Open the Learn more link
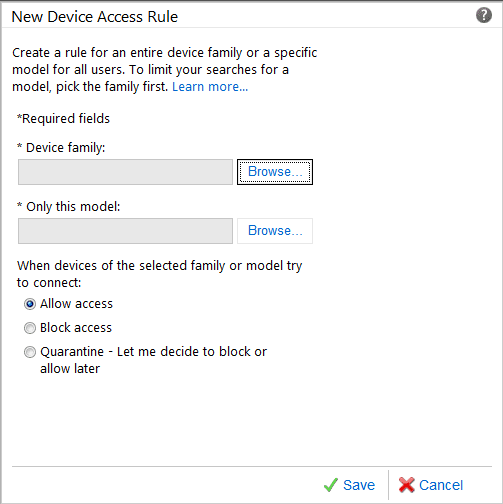 tap(210, 87)
